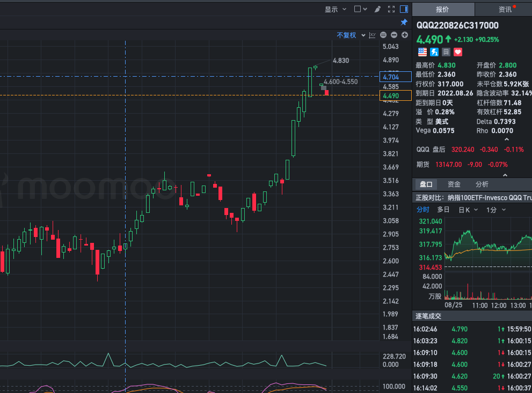Open the square layout dropdown

(360, 9)
